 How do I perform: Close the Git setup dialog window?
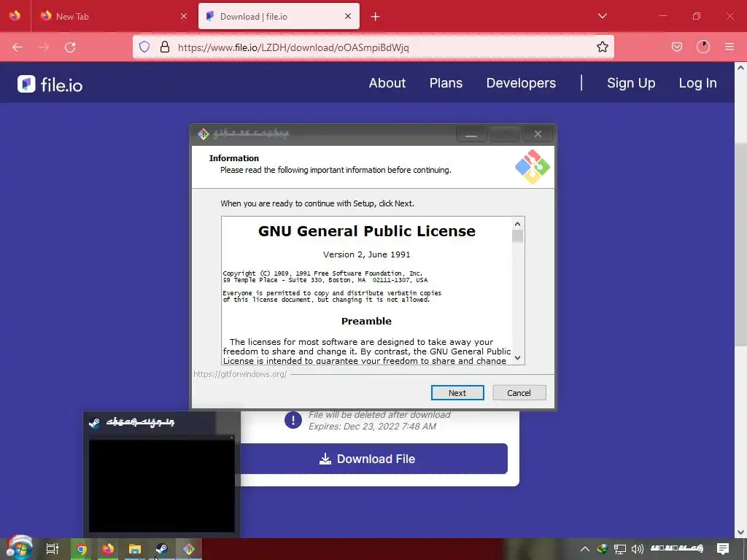pos(538,134)
